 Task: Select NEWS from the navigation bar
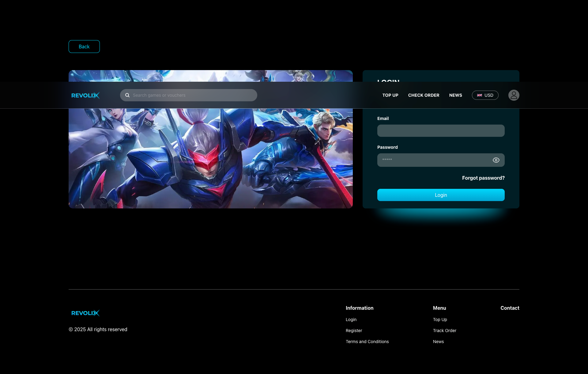click(455, 95)
